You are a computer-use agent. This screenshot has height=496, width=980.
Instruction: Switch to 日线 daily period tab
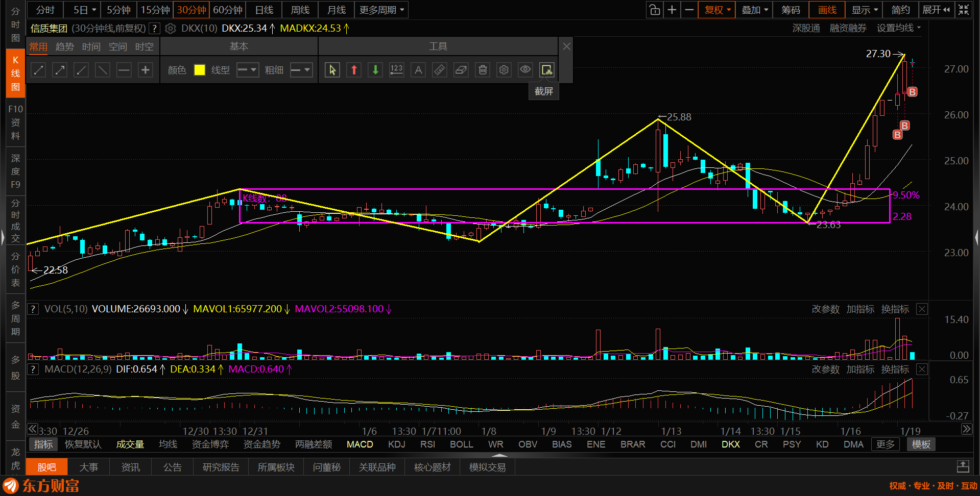[264, 10]
